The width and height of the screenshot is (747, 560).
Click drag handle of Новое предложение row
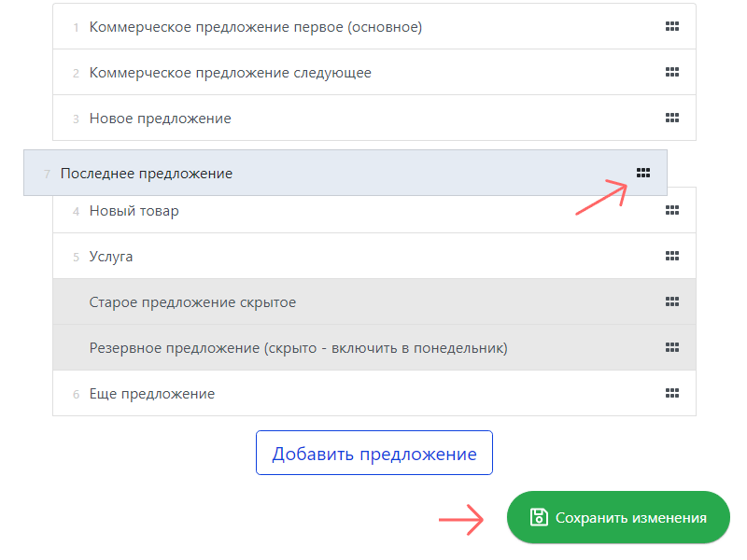[x=671, y=119]
